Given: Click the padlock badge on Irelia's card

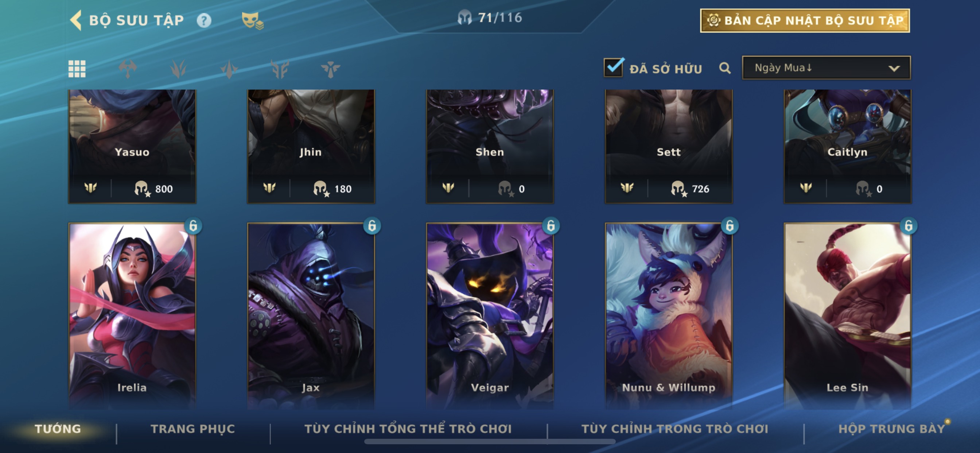Looking at the screenshot, I should click(x=193, y=226).
